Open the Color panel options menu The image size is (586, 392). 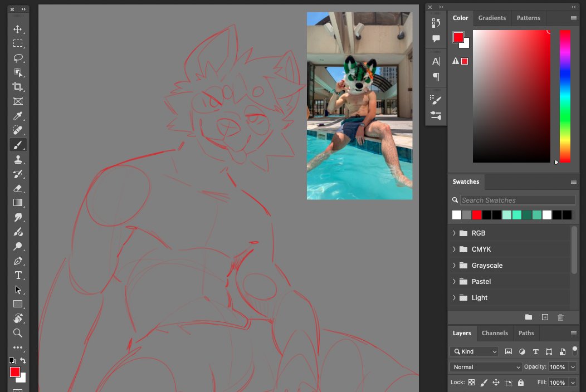[574, 18]
